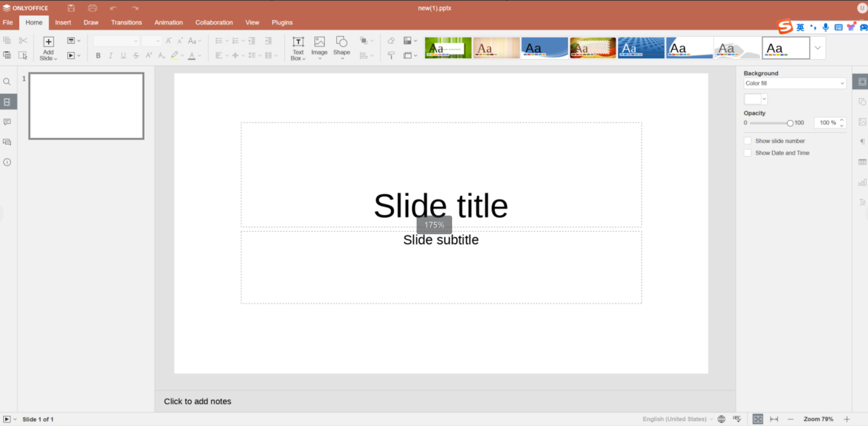Screen dimensions: 868x426
Task: Open the Print dialog
Action: tap(92, 8)
